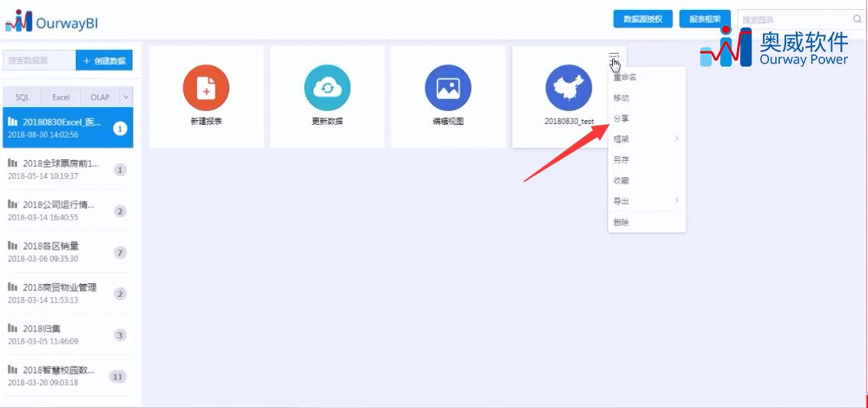The width and height of the screenshot is (868, 408).
Task: Click bar chart icon of 2018智慧校园数 dataset
Action: pos(13,369)
